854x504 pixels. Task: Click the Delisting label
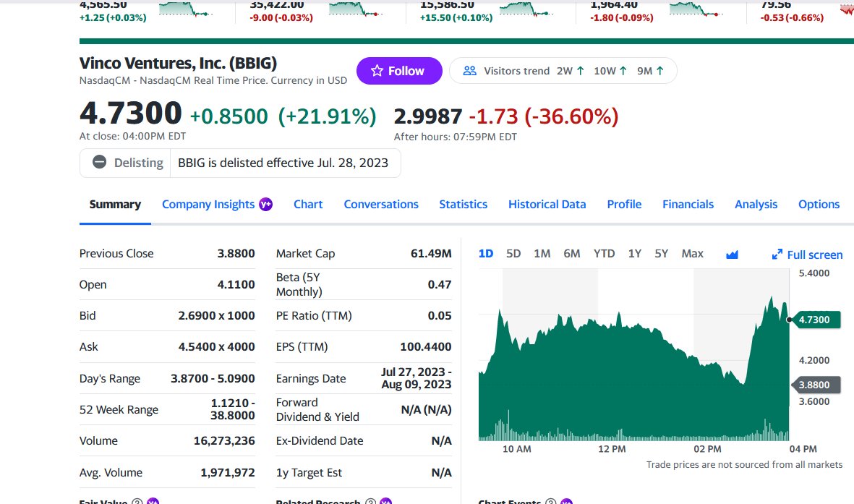pos(138,163)
